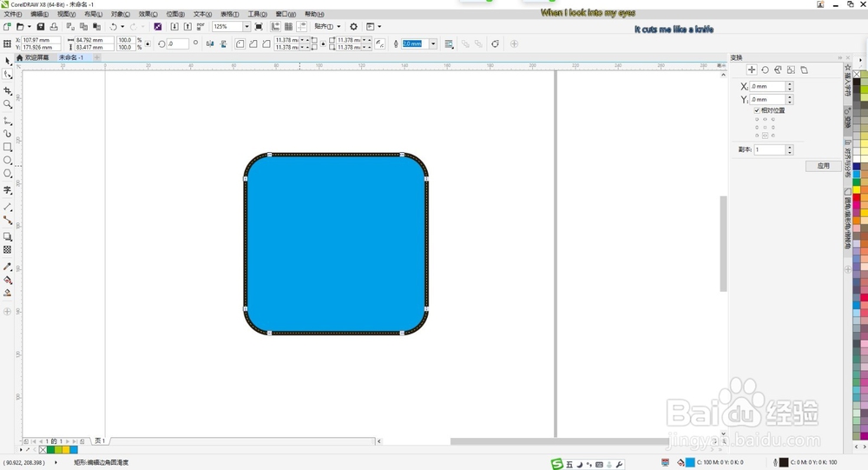
Task: Click the Save icon
Action: 41,27
